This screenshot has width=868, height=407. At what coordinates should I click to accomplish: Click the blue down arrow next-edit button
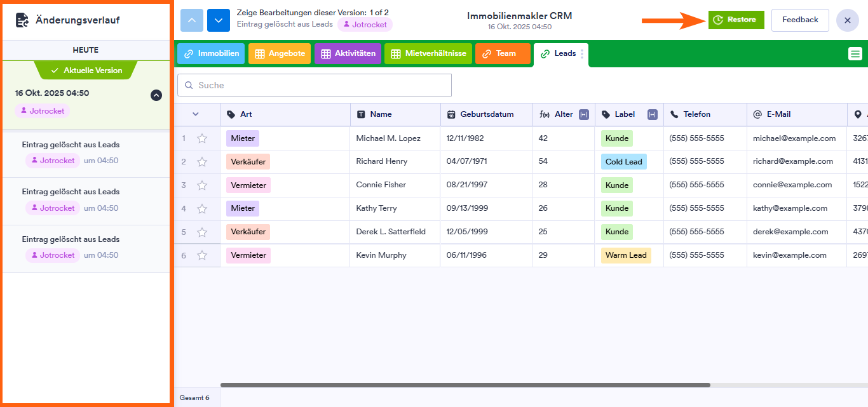[219, 20]
